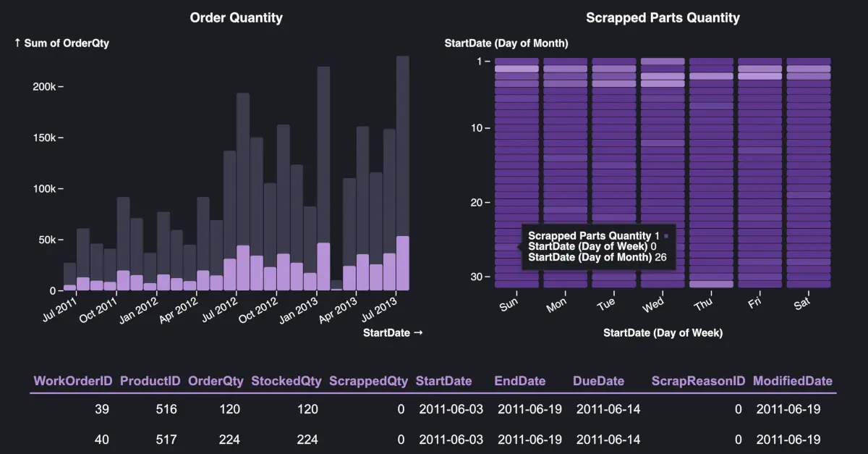Screen dimensions: 868x454
Task: Click the EndDate value 2011-06-19 in row 40
Action: (x=530, y=440)
